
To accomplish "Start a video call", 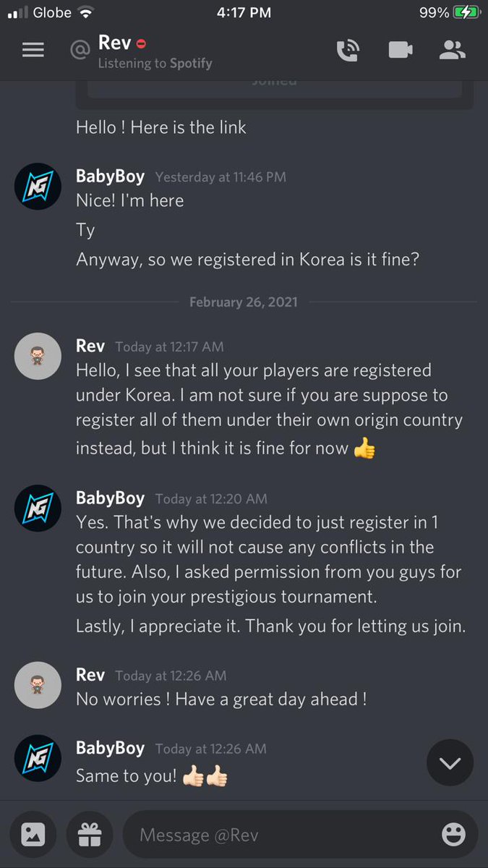I will [400, 50].
